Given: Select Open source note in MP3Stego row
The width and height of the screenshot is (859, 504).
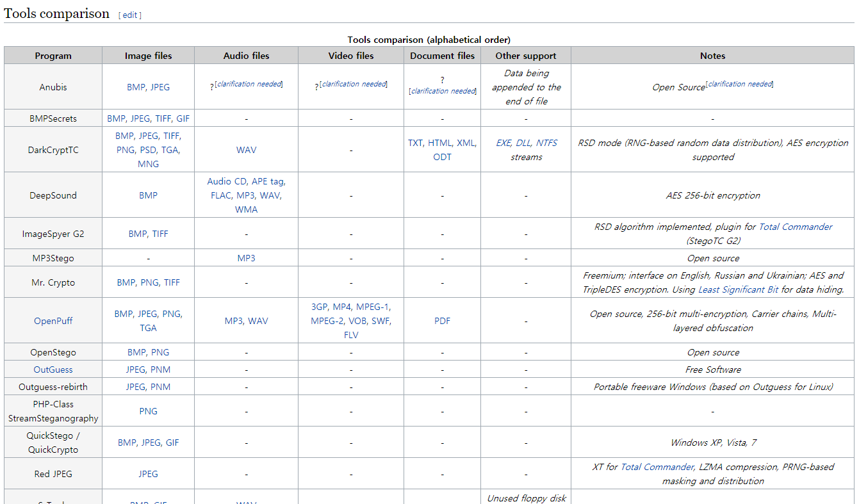Looking at the screenshot, I should (713, 258).
